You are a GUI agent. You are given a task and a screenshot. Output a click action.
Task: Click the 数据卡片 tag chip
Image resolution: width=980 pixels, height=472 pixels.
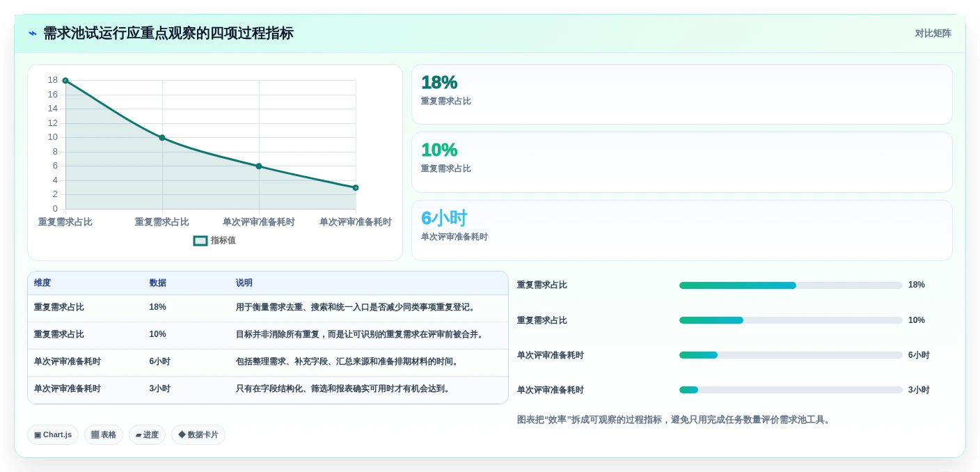tap(198, 435)
